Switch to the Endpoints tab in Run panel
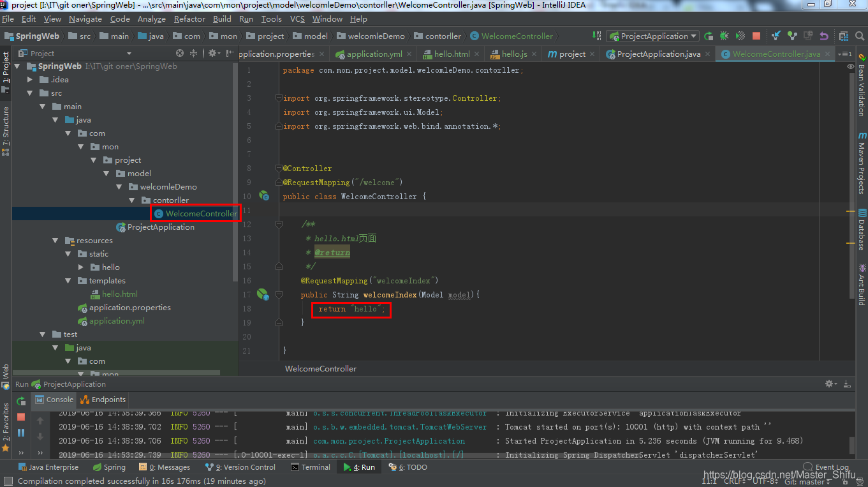Screen dimensions: 868x487 click(103, 400)
